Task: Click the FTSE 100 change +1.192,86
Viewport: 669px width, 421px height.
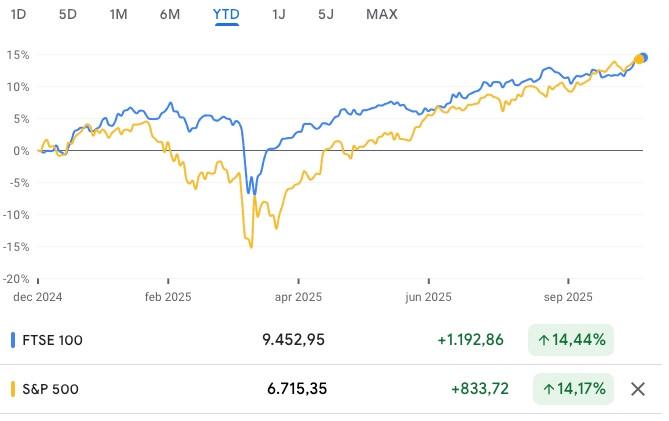Action: tap(471, 340)
